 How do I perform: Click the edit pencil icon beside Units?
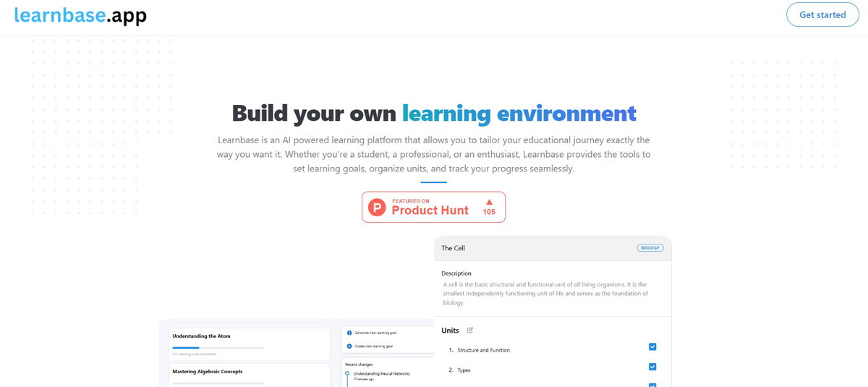click(470, 331)
